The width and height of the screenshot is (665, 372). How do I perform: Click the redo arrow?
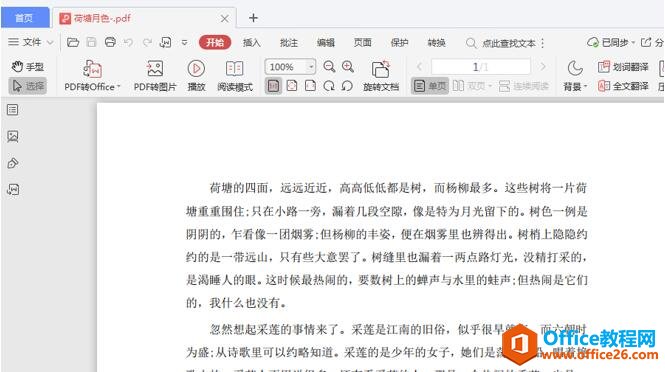pos(147,42)
